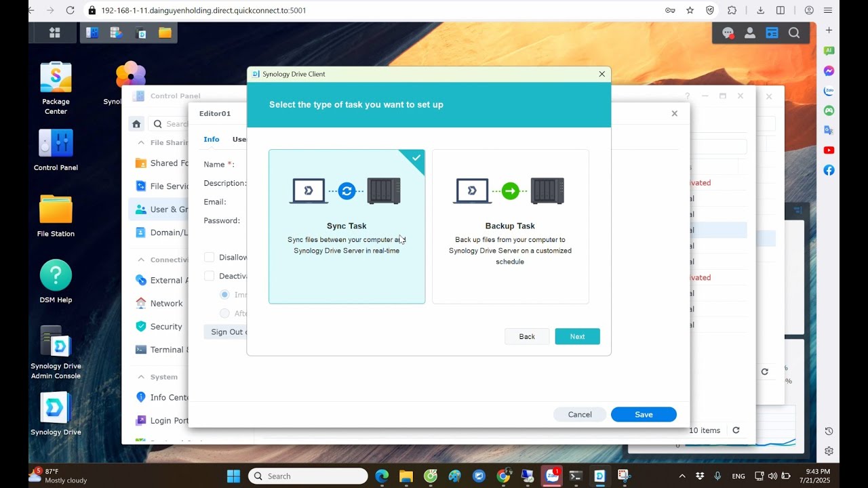Close the Editor01 dialog
This screenshot has height=488, width=868.
[674, 114]
